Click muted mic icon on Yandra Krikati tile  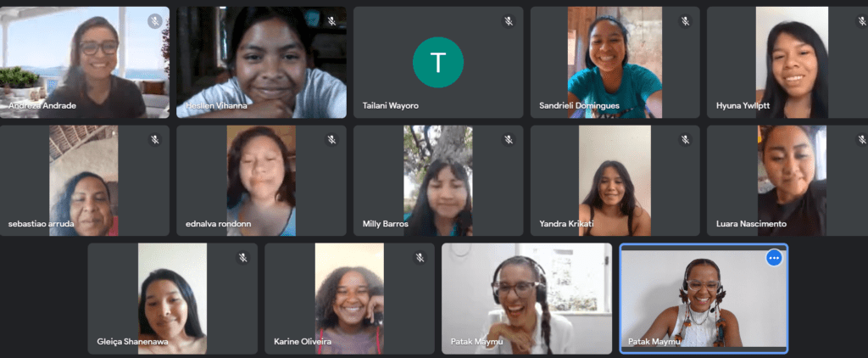685,140
